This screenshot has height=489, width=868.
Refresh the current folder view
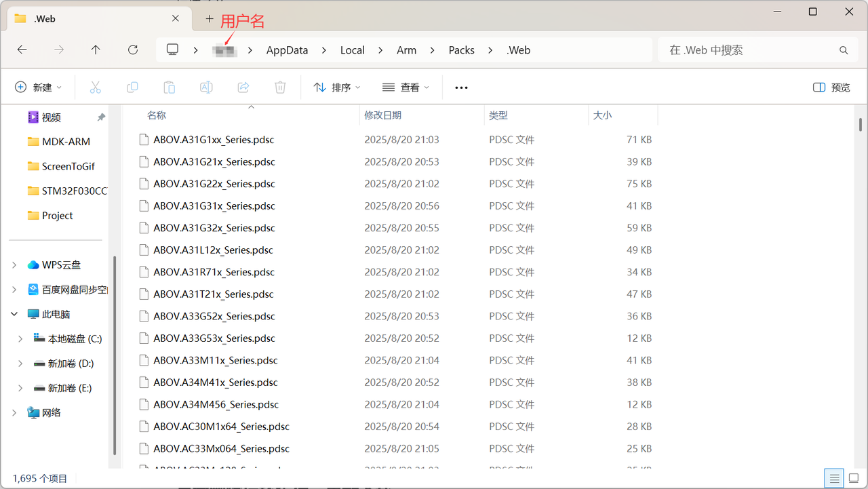[133, 50]
